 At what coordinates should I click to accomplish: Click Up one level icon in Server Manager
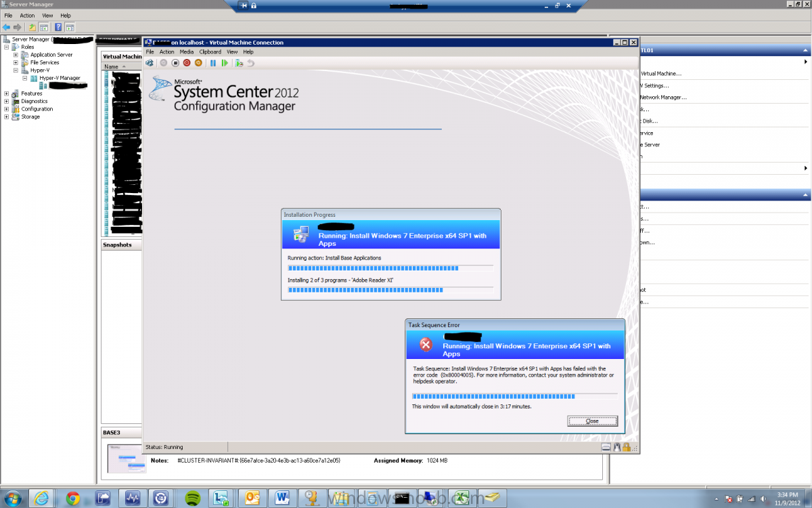[x=32, y=27]
